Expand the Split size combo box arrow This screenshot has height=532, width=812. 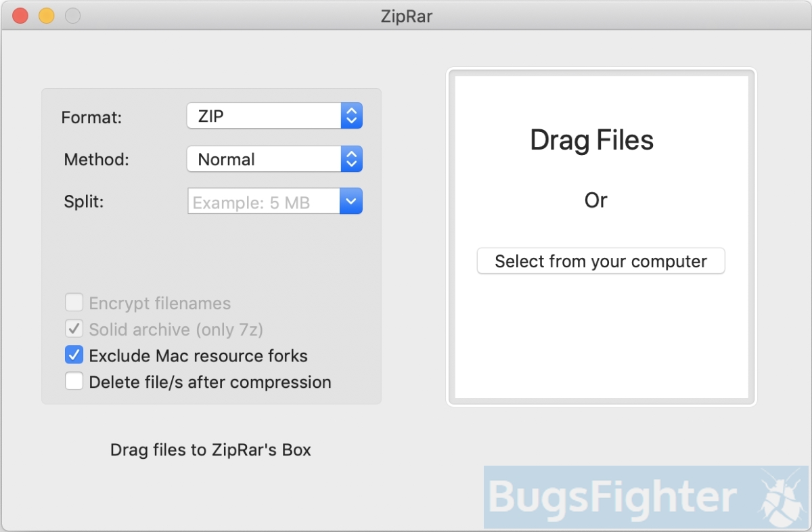coord(351,201)
